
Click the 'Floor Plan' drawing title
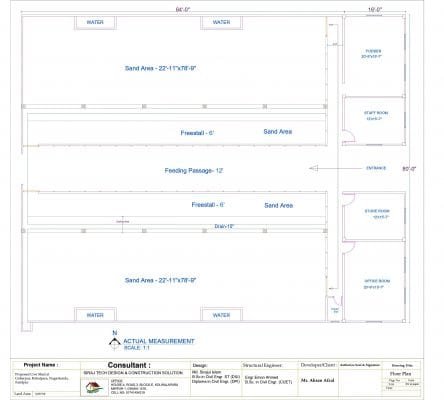400,374
